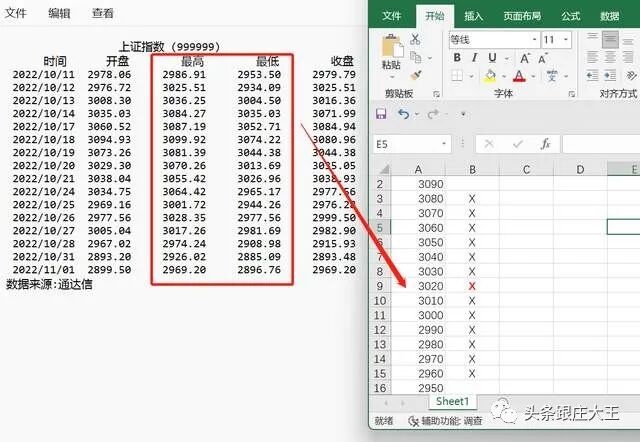Image resolution: width=640 pixels, height=442 pixels.
Task: Open Excel 文件 (File) tab
Action: click(392, 16)
